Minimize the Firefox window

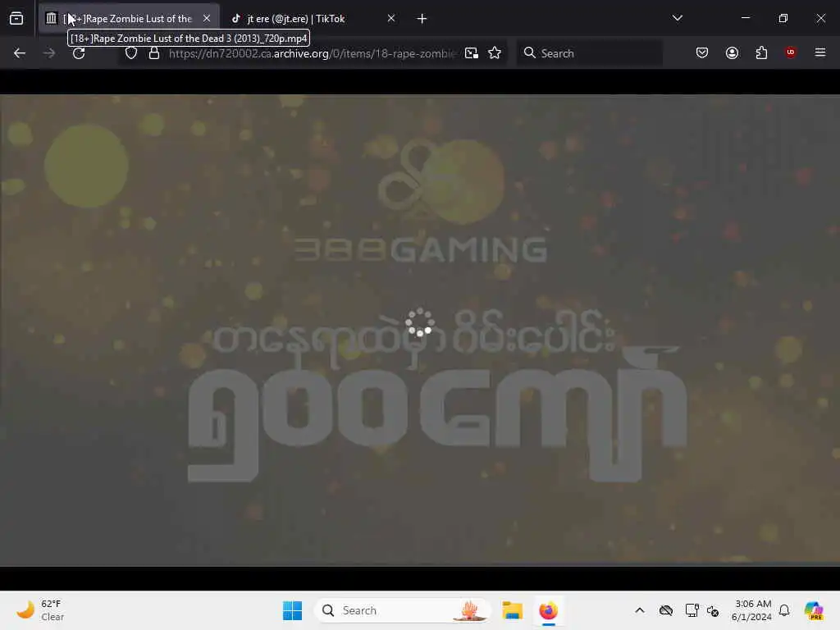click(745, 18)
